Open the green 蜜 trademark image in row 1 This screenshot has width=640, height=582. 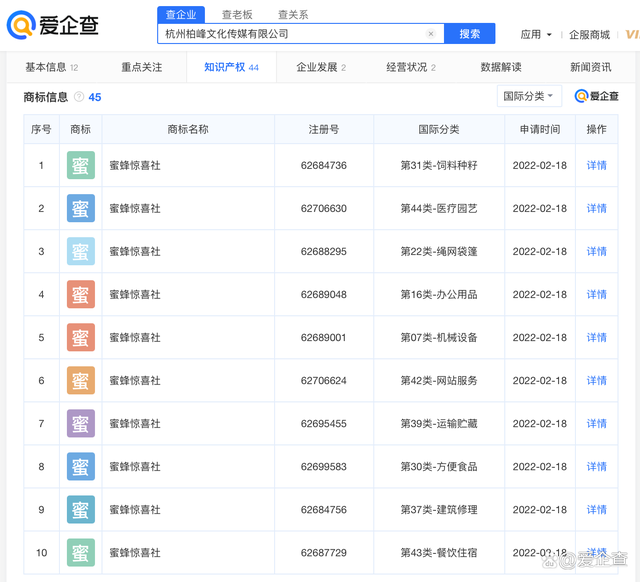click(x=81, y=165)
